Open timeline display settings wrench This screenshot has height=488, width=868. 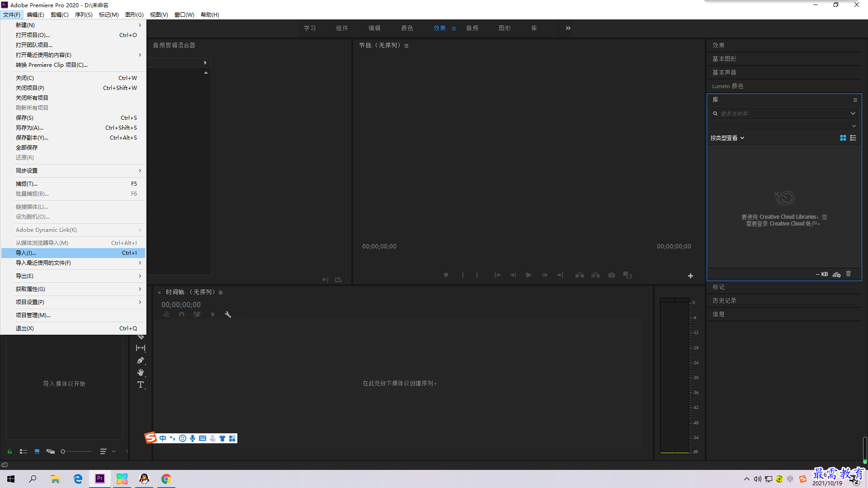pos(228,314)
